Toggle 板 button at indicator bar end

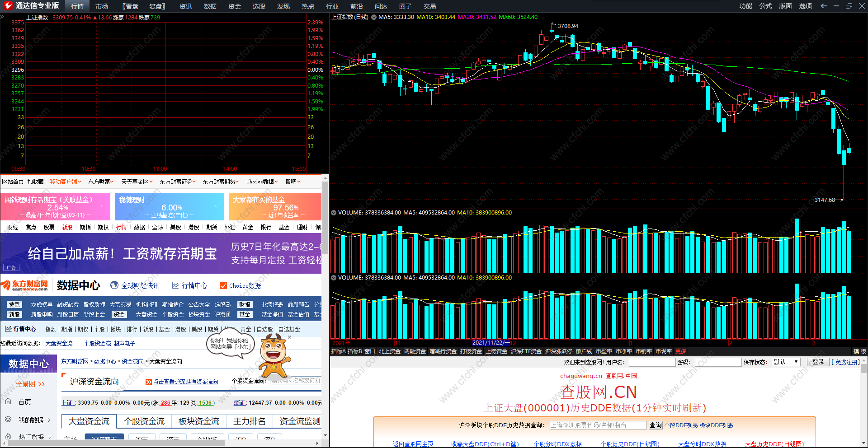coord(863,351)
